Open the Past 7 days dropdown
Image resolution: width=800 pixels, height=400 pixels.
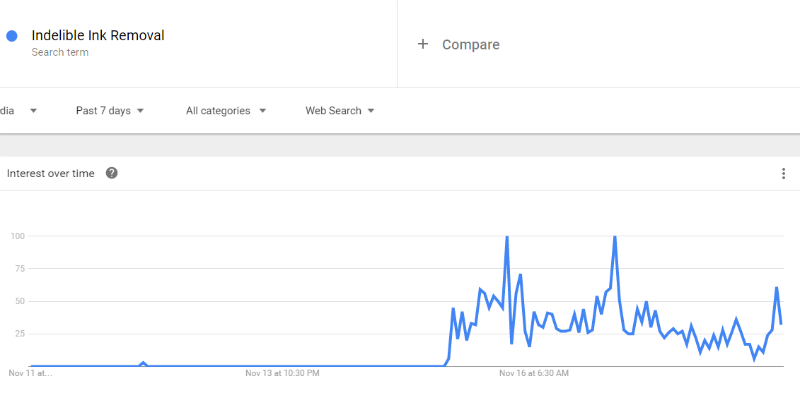110,111
